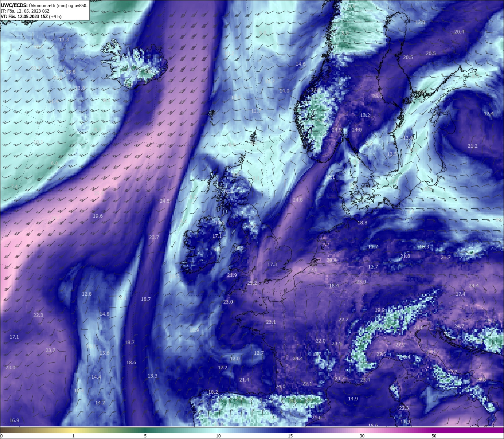Select the 18.4 value label

click(x=334, y=286)
